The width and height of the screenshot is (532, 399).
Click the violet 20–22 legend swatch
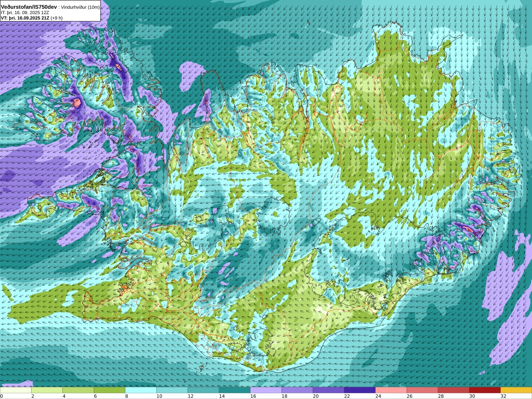point(329,390)
